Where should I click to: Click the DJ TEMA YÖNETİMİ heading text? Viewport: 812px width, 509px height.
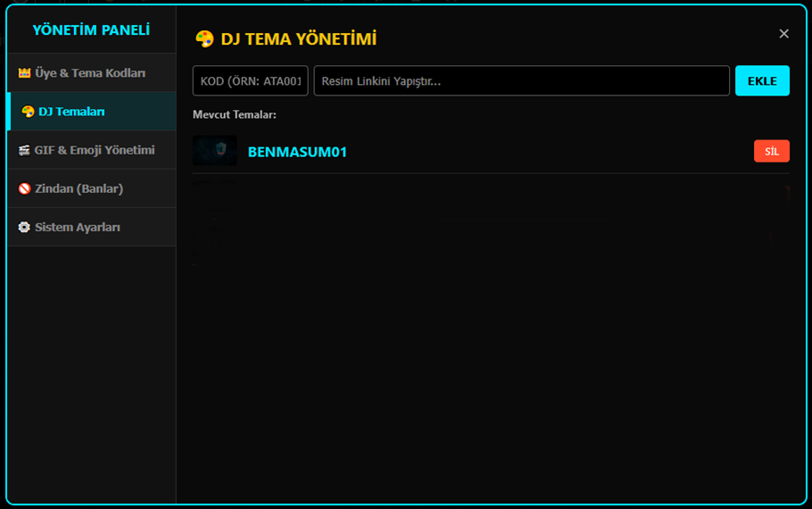click(299, 39)
